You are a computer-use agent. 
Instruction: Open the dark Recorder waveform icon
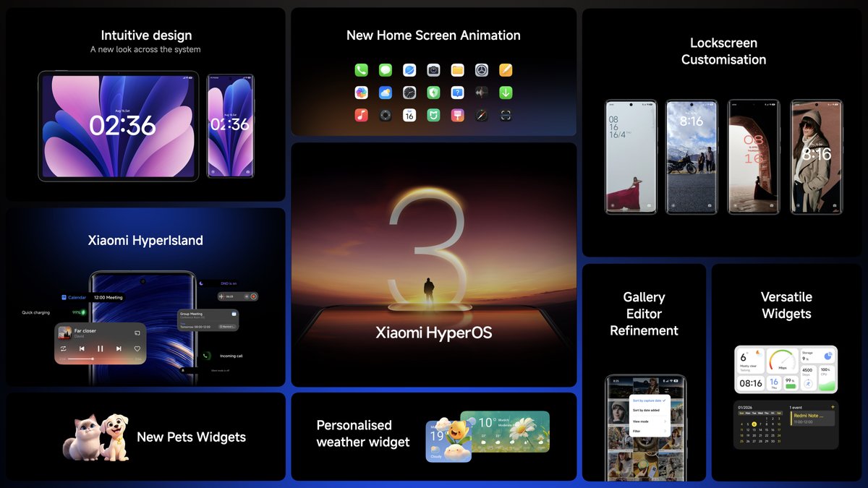[x=482, y=93]
